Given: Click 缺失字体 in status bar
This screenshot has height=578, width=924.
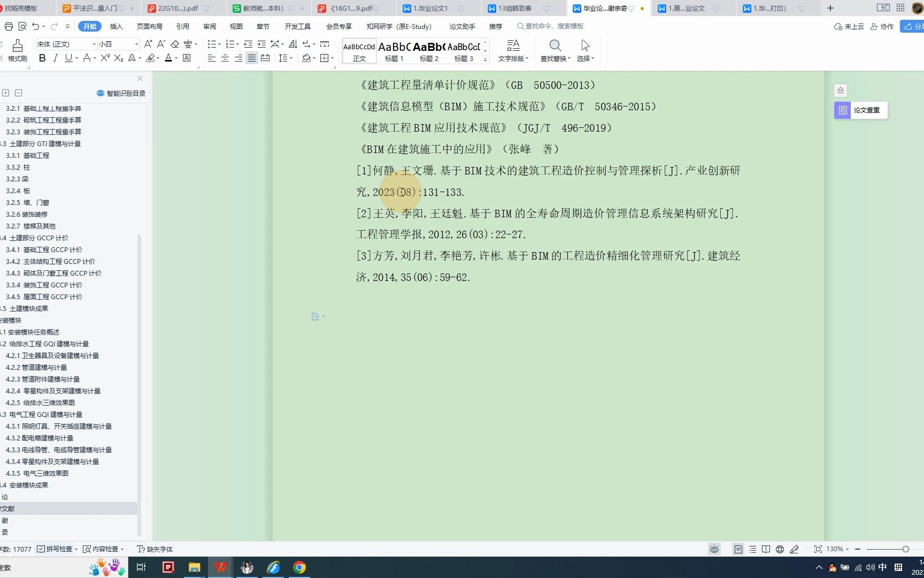Looking at the screenshot, I should [x=155, y=549].
